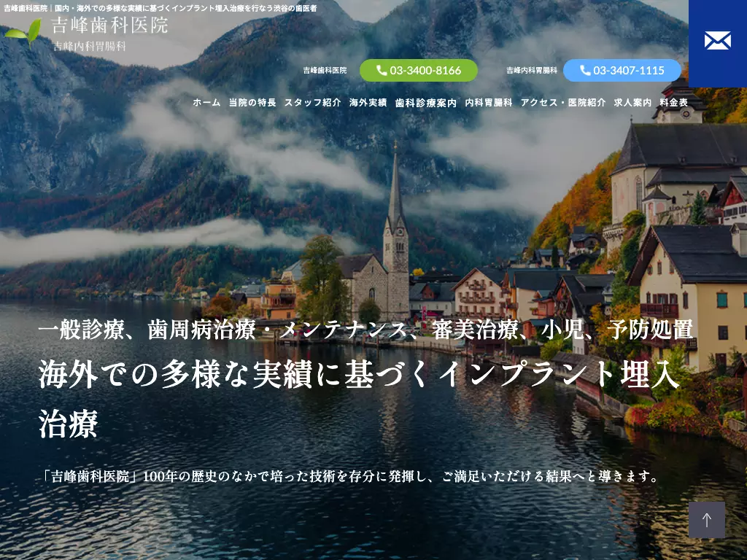
Task: Go to アクセス・医院紹介 page
Action: click(x=563, y=102)
